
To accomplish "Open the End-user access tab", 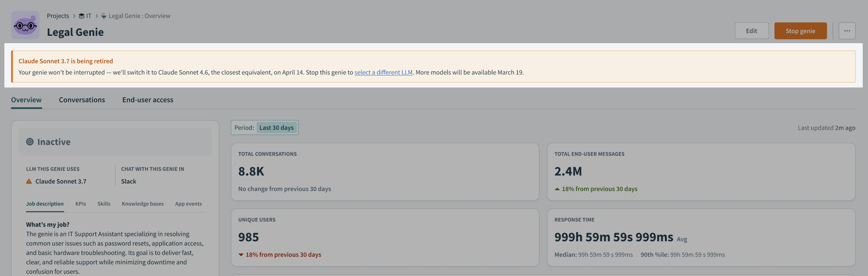I will (148, 100).
